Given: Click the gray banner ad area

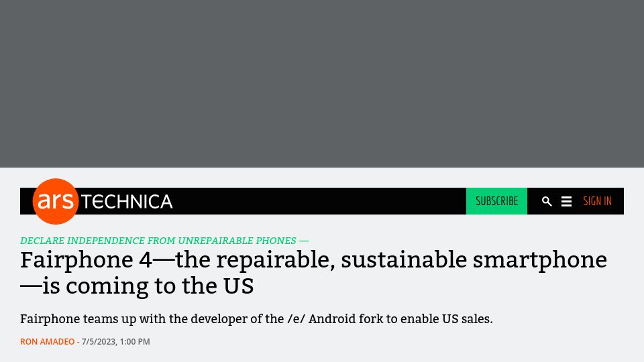Looking at the screenshot, I should coord(322,84).
